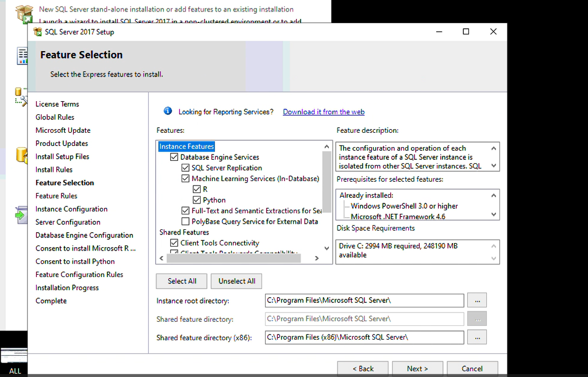Browse for the Instance root directory

477,301
